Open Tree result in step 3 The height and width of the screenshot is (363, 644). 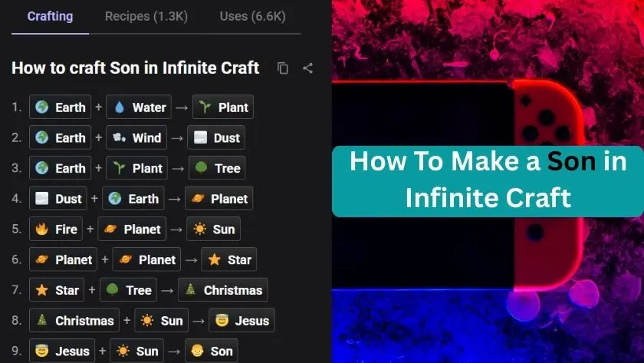pos(217,168)
